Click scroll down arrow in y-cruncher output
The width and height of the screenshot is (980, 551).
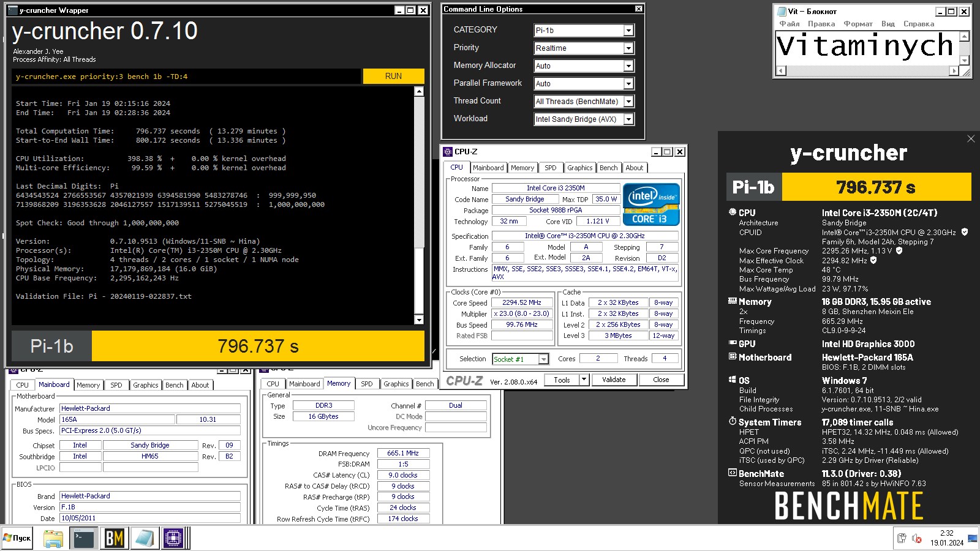[x=419, y=320]
